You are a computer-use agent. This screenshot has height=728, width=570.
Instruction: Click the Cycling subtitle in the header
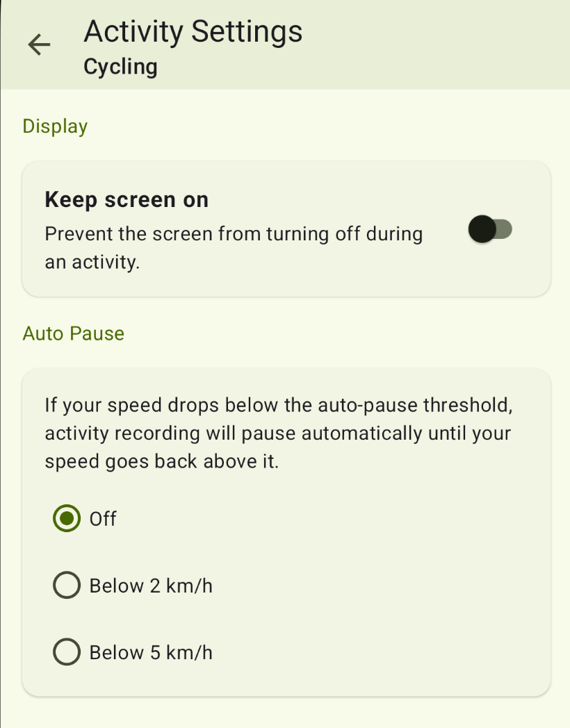pyautogui.click(x=120, y=66)
